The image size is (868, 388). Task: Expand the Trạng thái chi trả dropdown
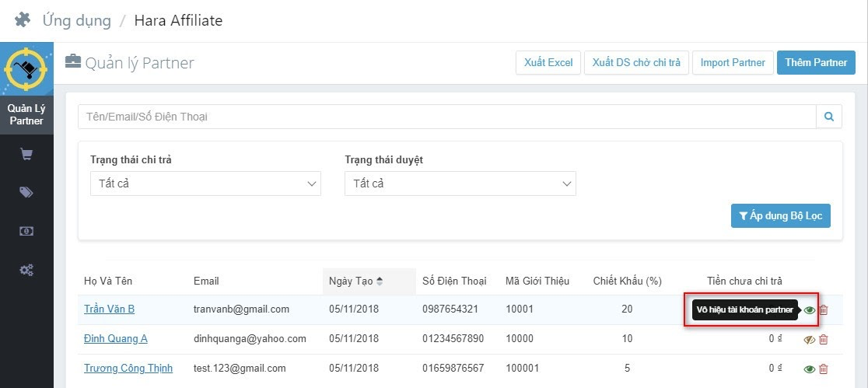point(205,184)
